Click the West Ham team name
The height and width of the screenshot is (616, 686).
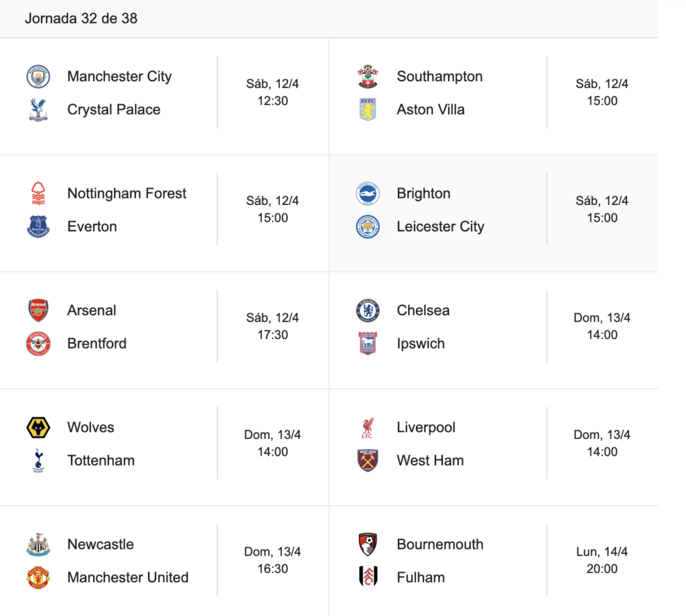click(x=430, y=460)
